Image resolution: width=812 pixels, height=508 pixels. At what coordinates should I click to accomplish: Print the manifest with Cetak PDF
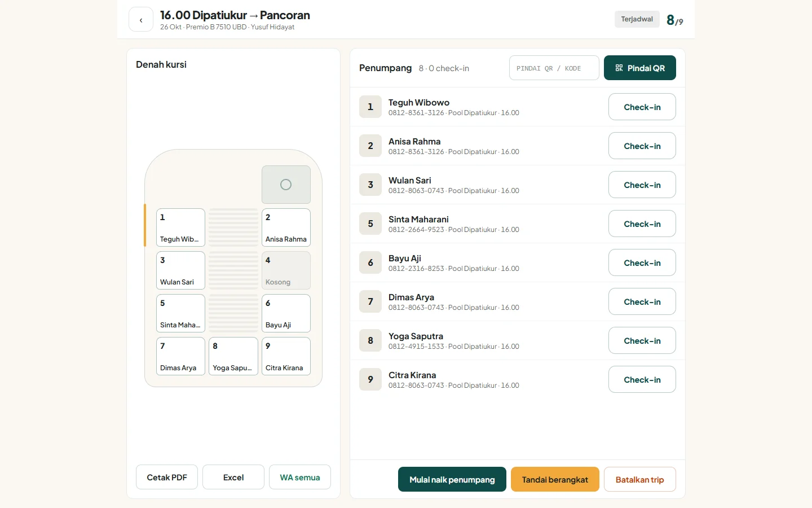click(167, 477)
